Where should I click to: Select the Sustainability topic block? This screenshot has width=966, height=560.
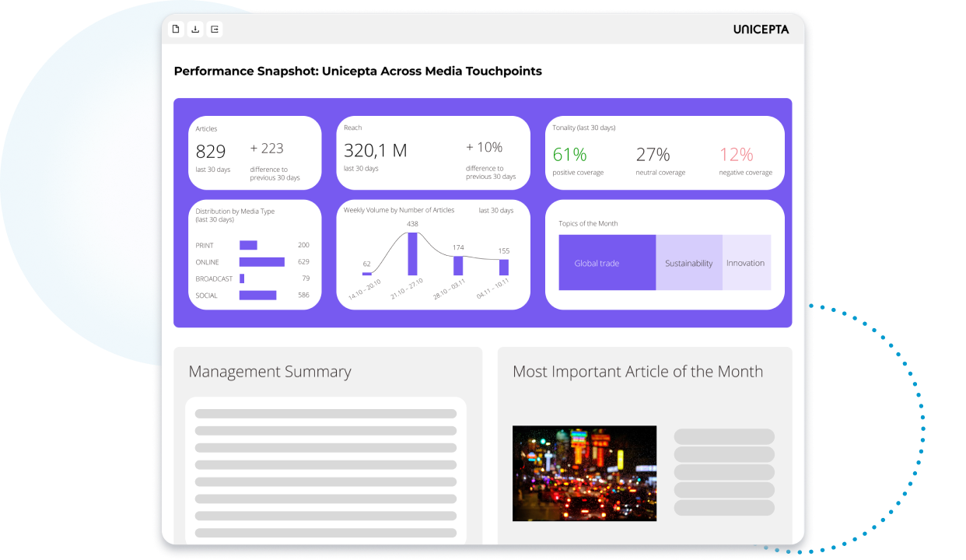pyautogui.click(x=689, y=263)
